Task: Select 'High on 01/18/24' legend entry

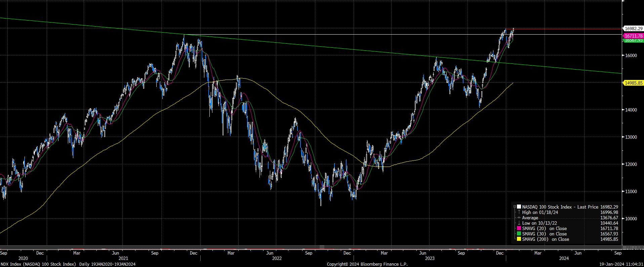Action: 540,212
